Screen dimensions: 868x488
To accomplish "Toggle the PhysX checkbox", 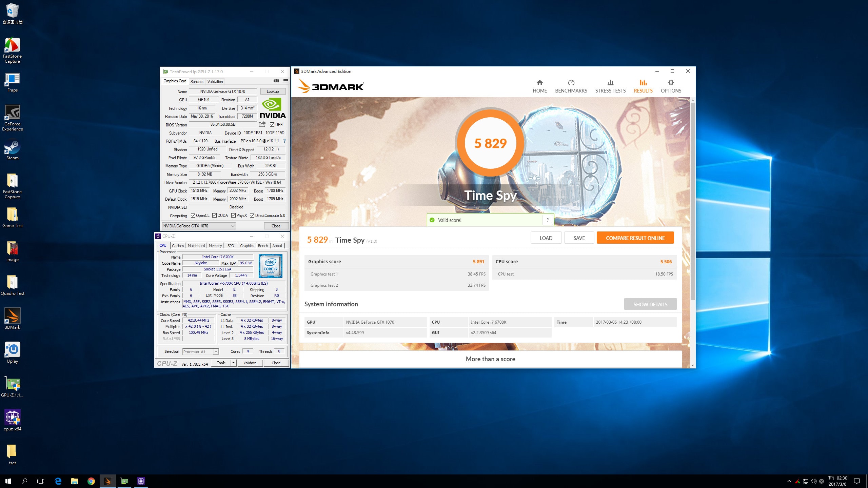I will tap(233, 216).
